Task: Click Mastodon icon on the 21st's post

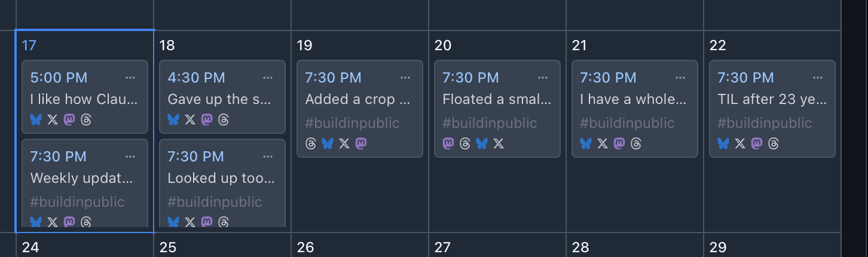Action: [x=619, y=143]
